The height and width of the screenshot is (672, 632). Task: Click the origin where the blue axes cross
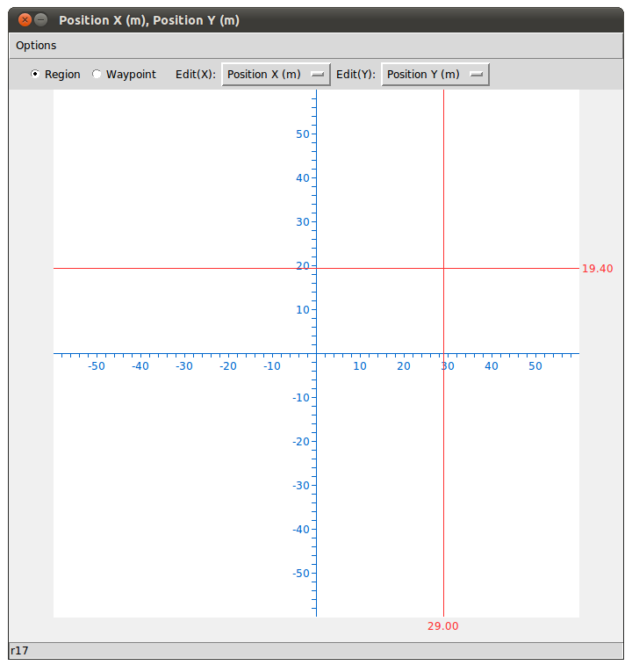tap(316, 354)
